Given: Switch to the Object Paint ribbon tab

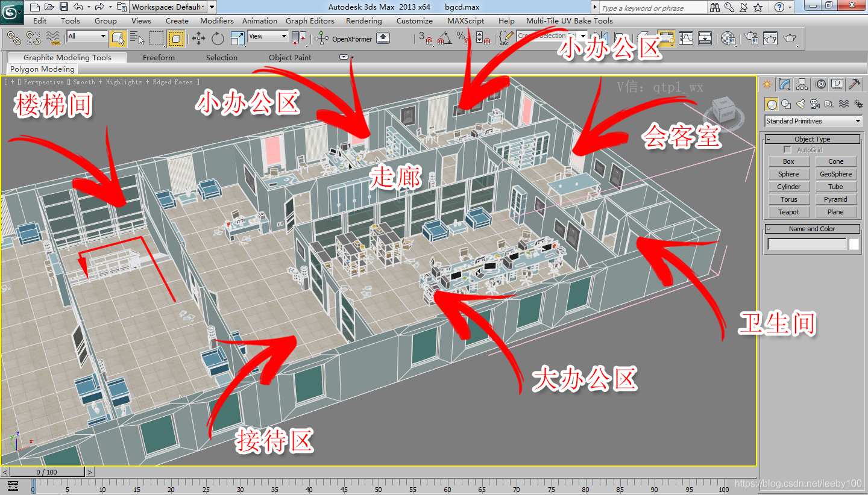Looking at the screenshot, I should [290, 57].
